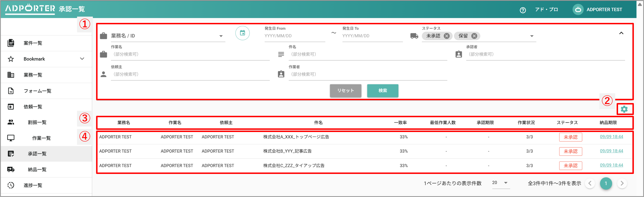Open 依頼一覧 from the sidebar
The width and height of the screenshot is (644, 197).
coord(33,107)
